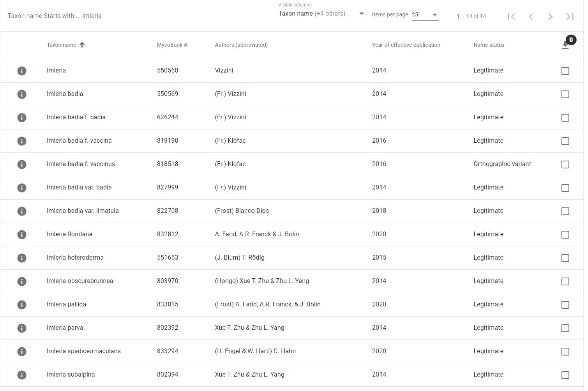Go to the next page arrow
Image resolution: width=588 pixels, height=391 pixels.
click(x=550, y=16)
